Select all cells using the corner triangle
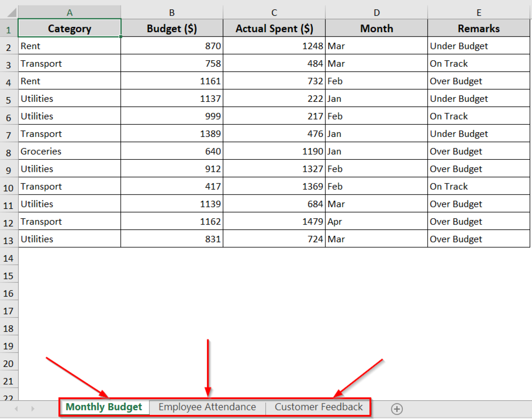This screenshot has height=419, width=532. [x=9, y=12]
